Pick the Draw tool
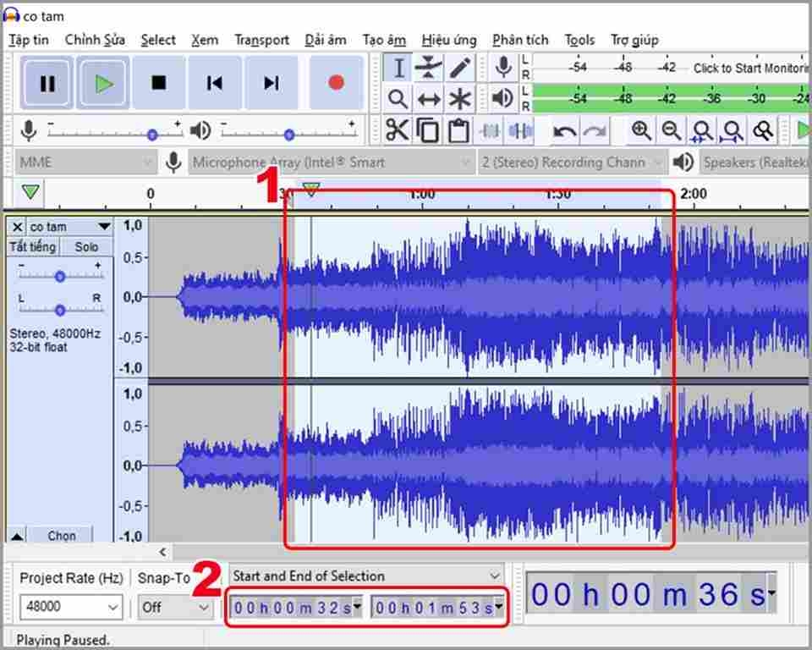812x650 pixels. (461, 68)
